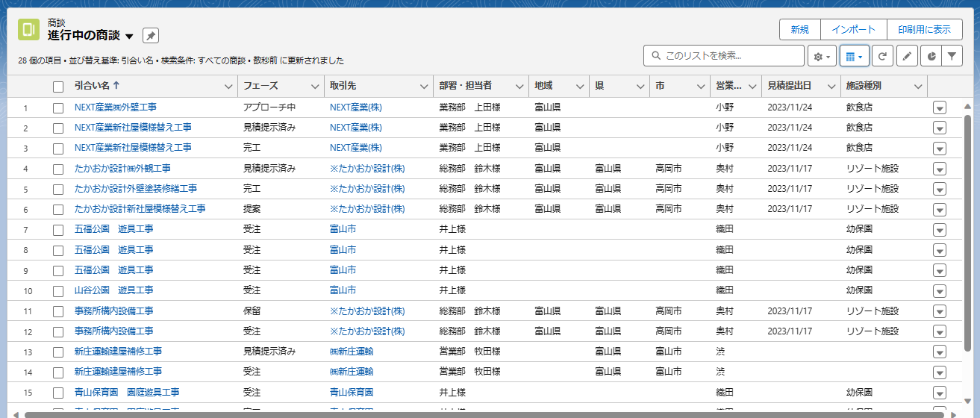This screenshot has height=418, width=980.
Task: Refresh the list view
Action: (x=884, y=56)
